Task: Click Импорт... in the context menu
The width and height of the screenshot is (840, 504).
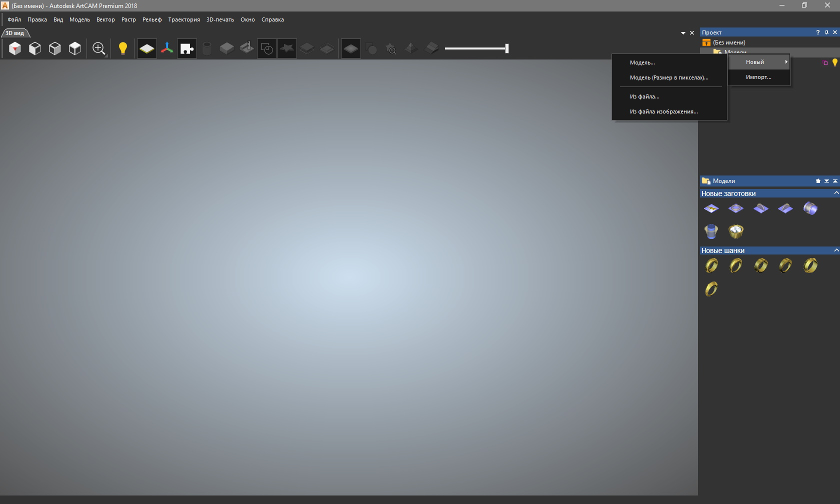Action: (x=758, y=77)
